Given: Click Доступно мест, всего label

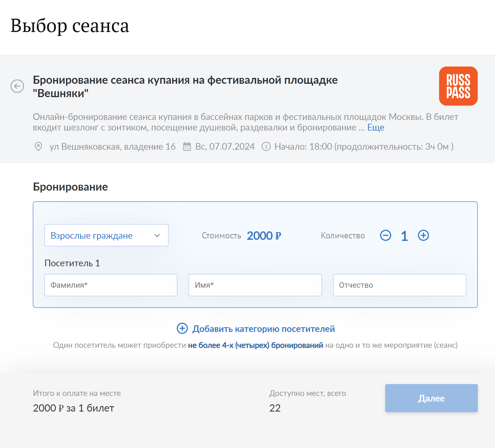Looking at the screenshot, I should pyautogui.click(x=308, y=393).
